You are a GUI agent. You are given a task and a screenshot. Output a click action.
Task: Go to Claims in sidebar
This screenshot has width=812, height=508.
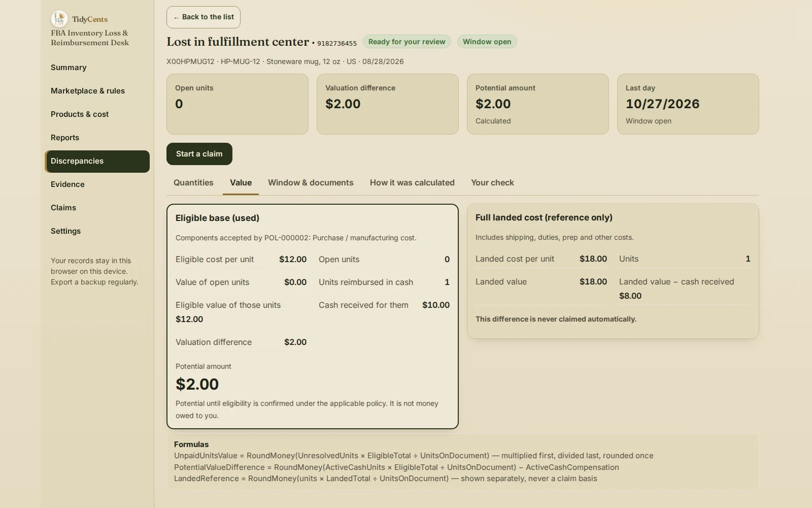tap(97, 208)
